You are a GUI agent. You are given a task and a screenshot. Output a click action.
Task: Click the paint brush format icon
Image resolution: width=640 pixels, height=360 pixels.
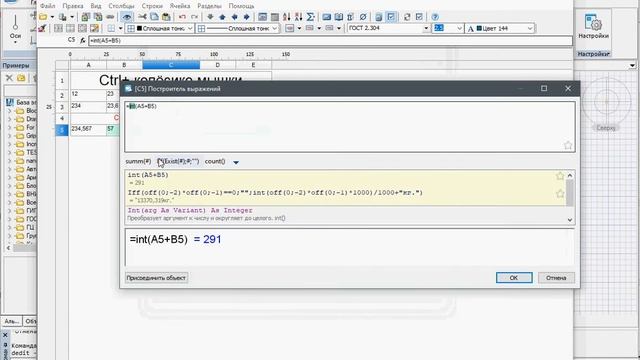point(42,28)
